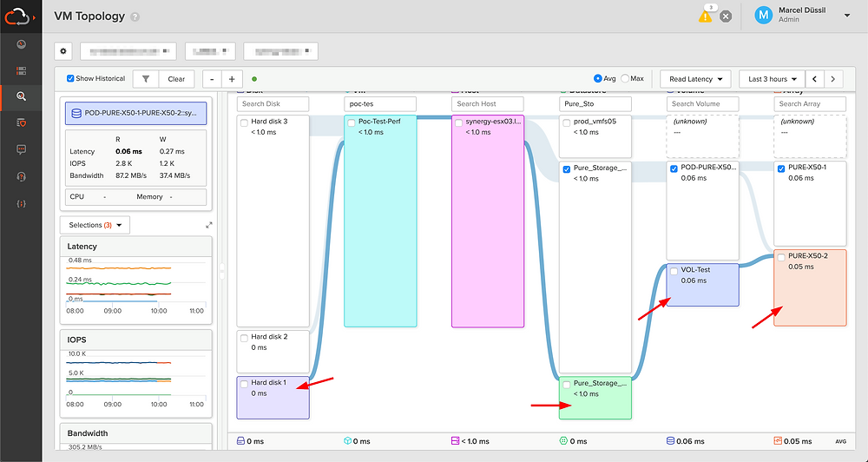The image size is (868, 462).
Task: Check the prod_vmfs05 datastore checkbox
Action: (566, 122)
